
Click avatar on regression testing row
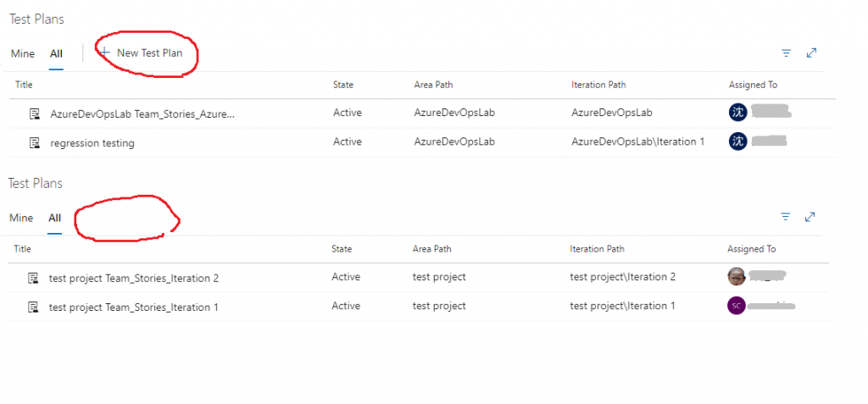737,141
